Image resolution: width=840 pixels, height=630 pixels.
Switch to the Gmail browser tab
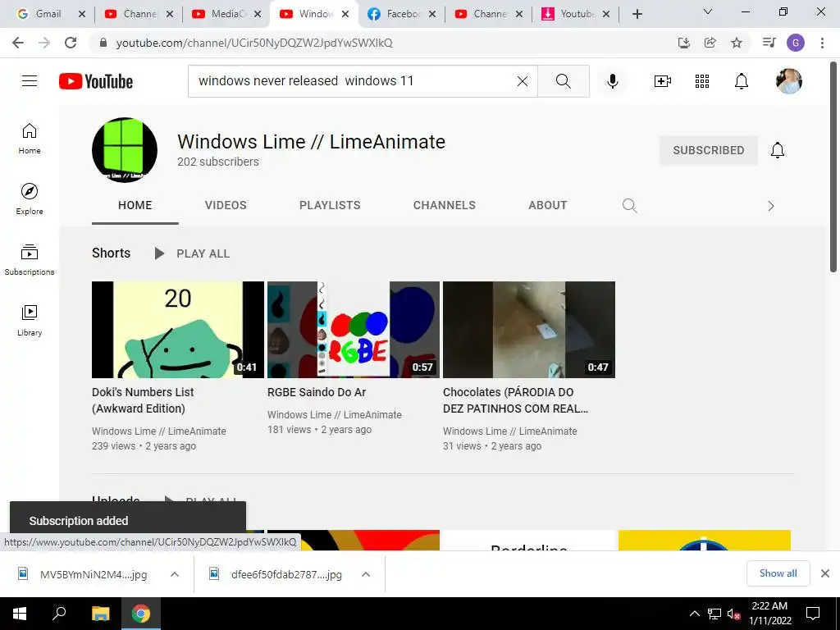(48, 14)
